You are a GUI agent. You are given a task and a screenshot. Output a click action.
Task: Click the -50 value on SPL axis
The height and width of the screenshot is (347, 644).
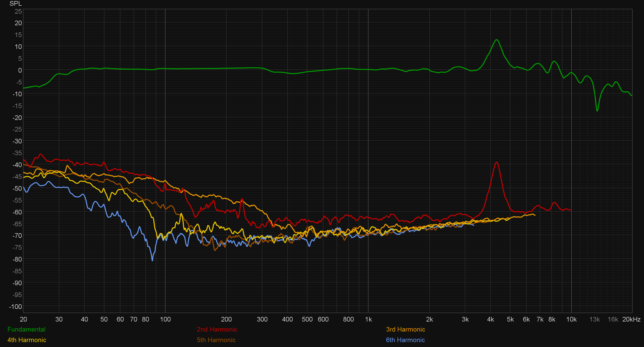click(x=17, y=188)
